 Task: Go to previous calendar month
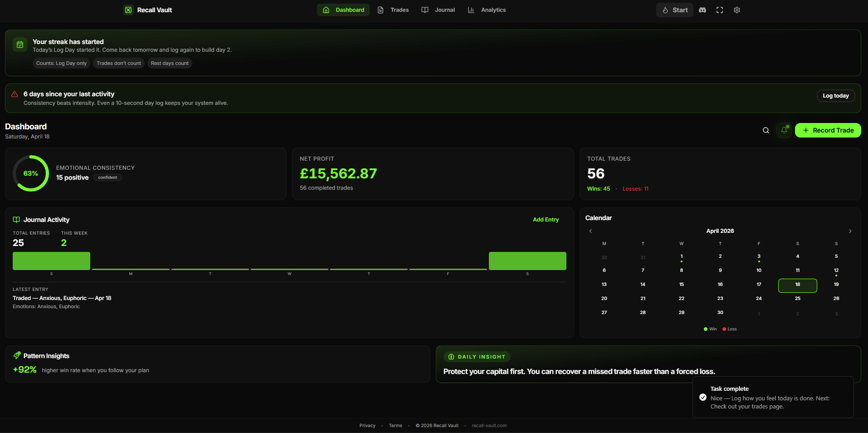tap(590, 231)
